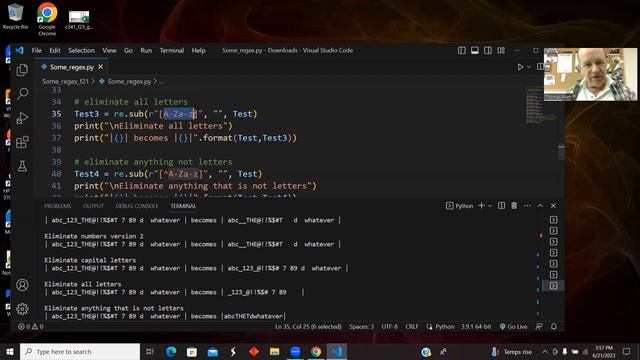
Task: Open terminal panel more actions ellipsis
Action: coord(527,206)
